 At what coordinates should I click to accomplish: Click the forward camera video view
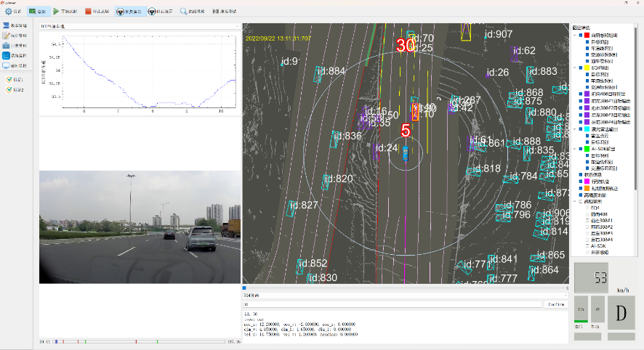pos(140,227)
